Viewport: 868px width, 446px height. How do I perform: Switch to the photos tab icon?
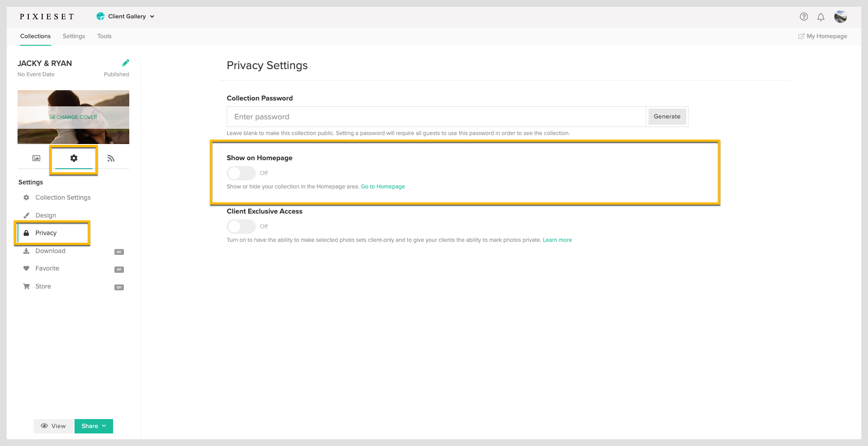point(36,158)
